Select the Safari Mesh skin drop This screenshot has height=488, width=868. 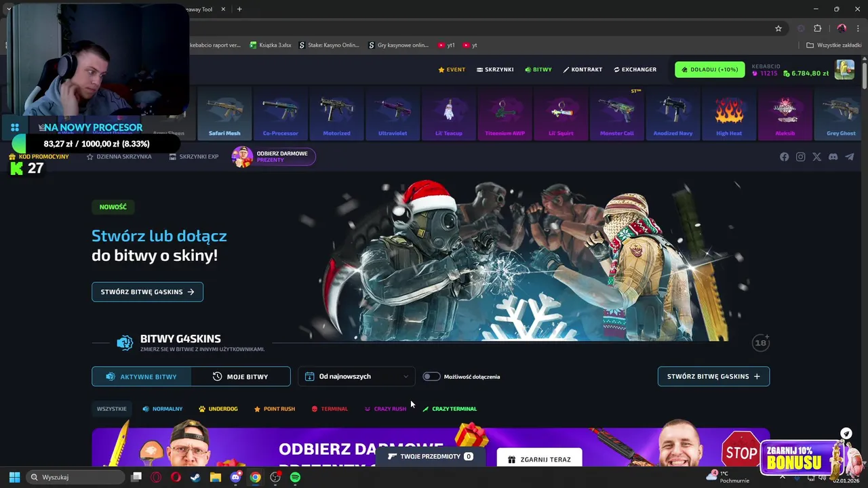click(224, 113)
